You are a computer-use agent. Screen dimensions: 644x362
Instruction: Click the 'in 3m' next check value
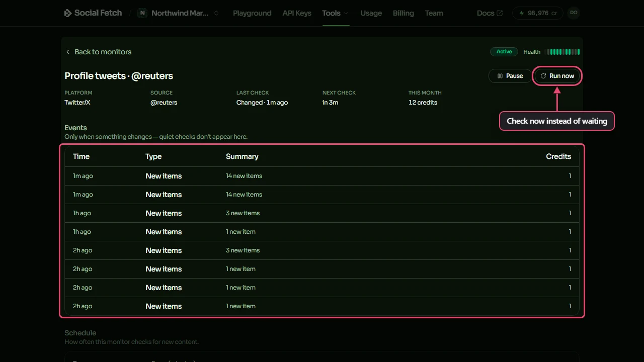tap(330, 103)
